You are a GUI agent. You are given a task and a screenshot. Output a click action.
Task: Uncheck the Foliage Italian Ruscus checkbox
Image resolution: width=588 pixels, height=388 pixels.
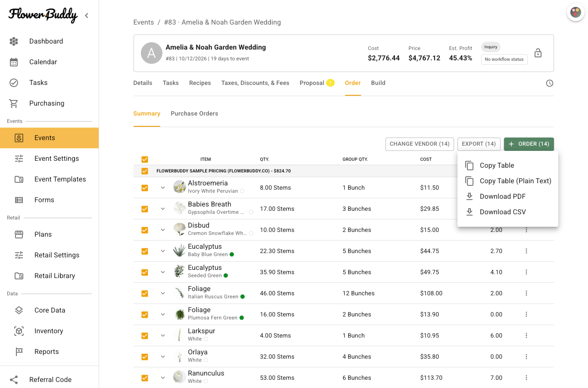point(145,294)
